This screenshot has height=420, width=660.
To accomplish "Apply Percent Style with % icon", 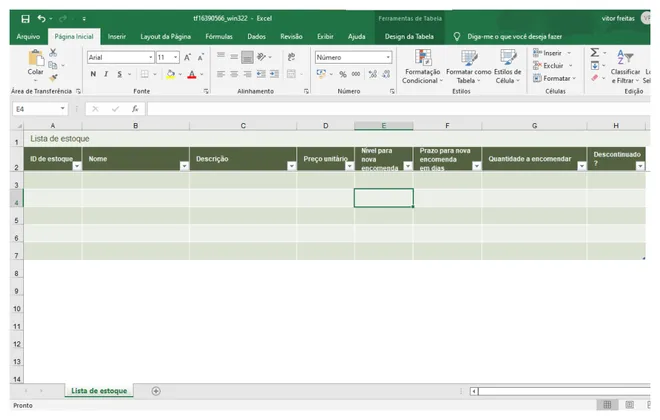I will [x=343, y=74].
